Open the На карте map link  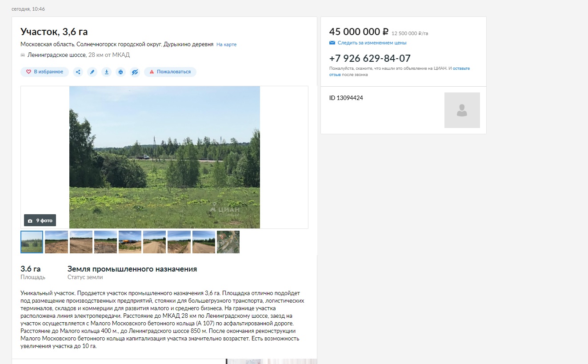[x=226, y=44]
